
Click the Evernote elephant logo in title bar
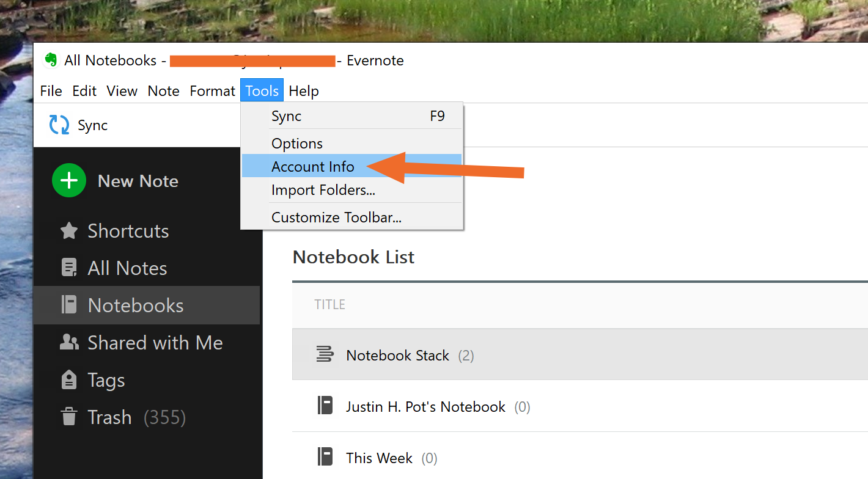(51, 60)
